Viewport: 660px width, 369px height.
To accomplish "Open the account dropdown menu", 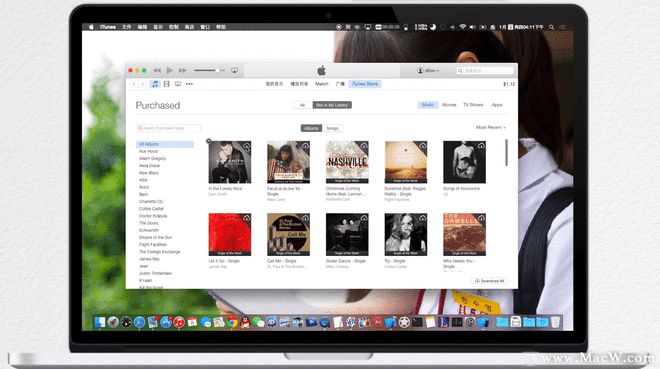I will point(428,71).
